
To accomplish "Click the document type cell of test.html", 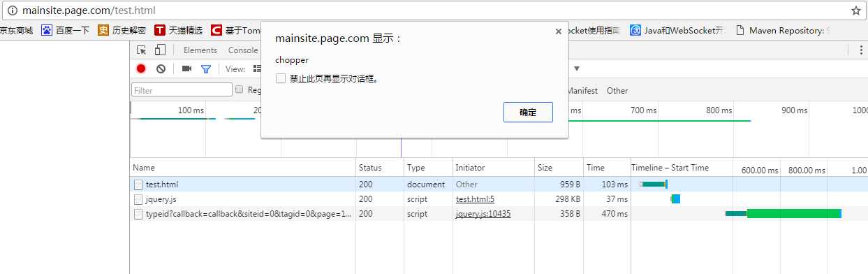I will coord(428,185).
